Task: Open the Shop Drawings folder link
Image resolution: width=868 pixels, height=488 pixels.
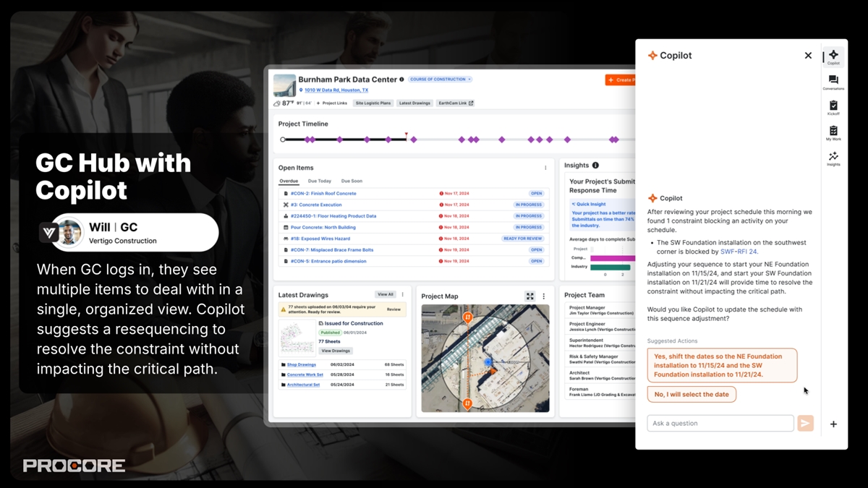Action: tap(302, 365)
